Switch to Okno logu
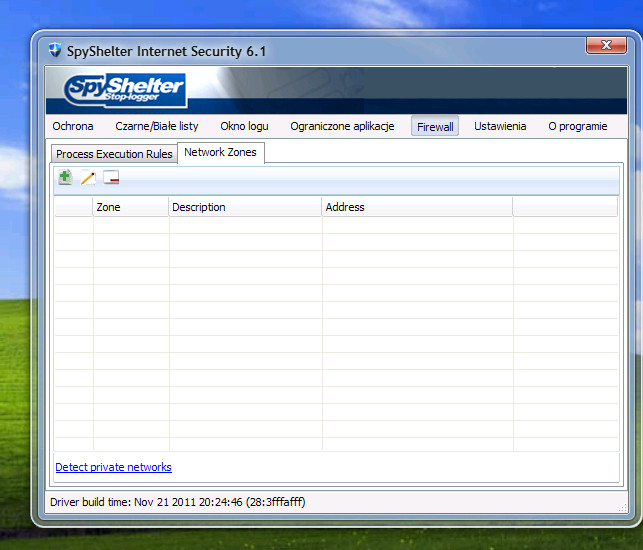 pos(244,126)
